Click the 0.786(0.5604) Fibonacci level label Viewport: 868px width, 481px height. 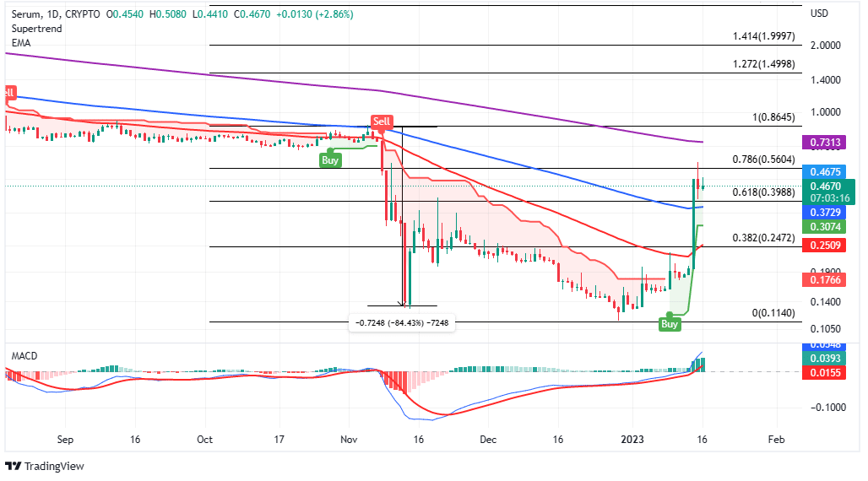[763, 159]
